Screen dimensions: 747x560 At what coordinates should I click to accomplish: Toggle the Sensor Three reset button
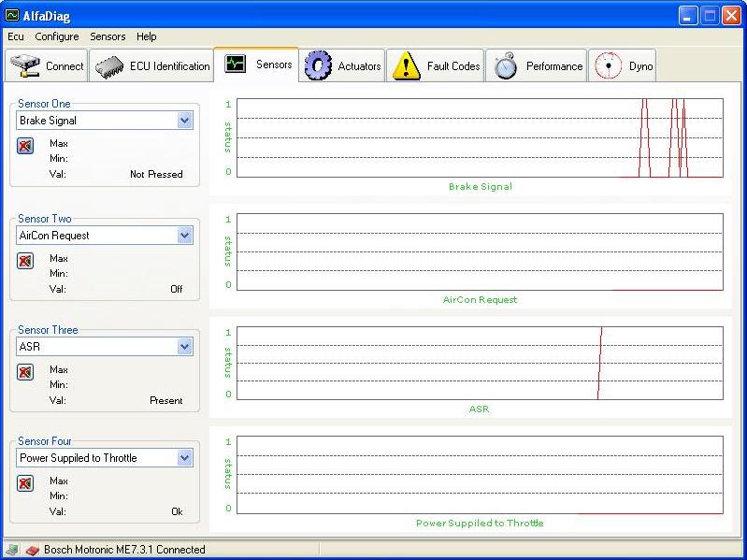tap(25, 372)
